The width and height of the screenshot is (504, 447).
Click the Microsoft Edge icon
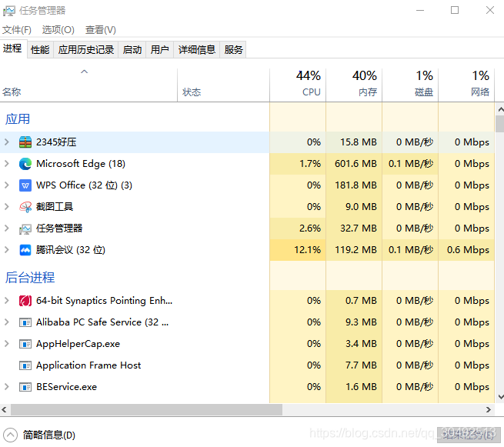pos(25,164)
